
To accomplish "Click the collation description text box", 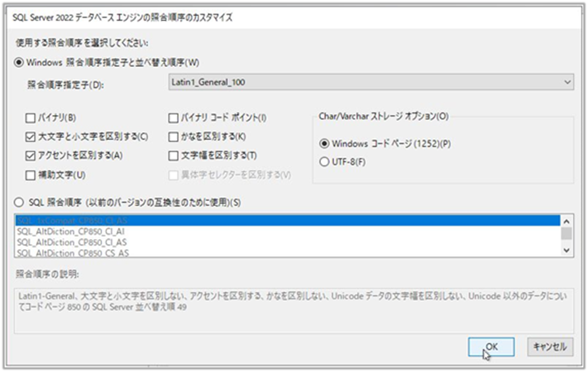I will [294, 311].
